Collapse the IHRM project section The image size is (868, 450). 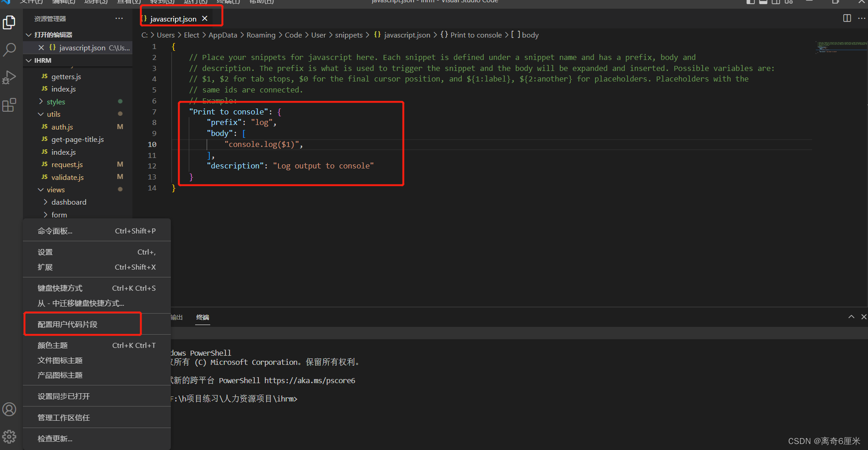29,60
